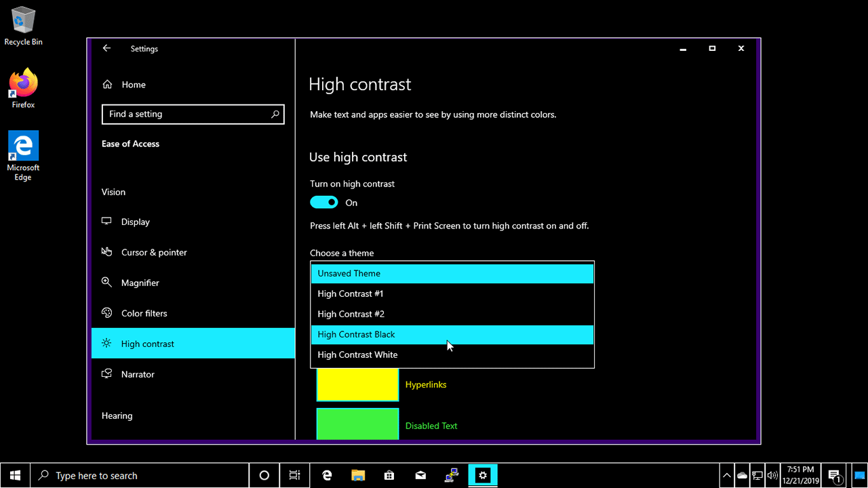Click the Ease of Access heading

[x=130, y=144]
